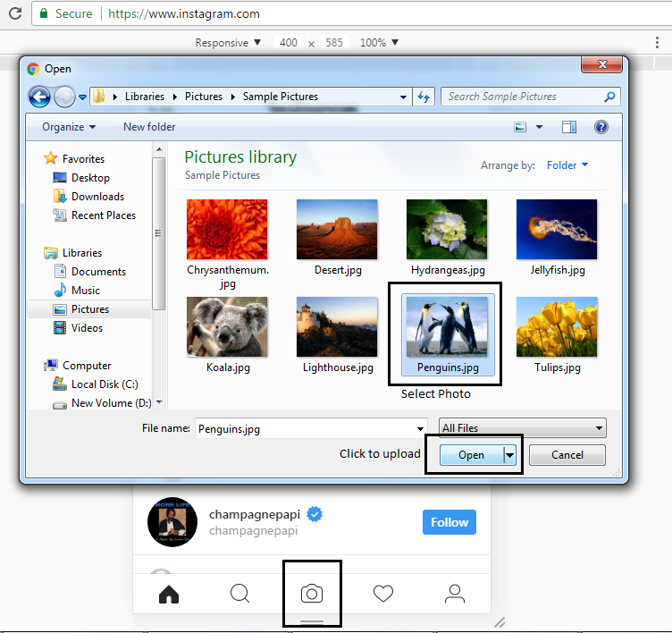Viewport: 672px width, 633px height.
Task: Select Jellyfish.jpg thumbnail
Action: (557, 230)
